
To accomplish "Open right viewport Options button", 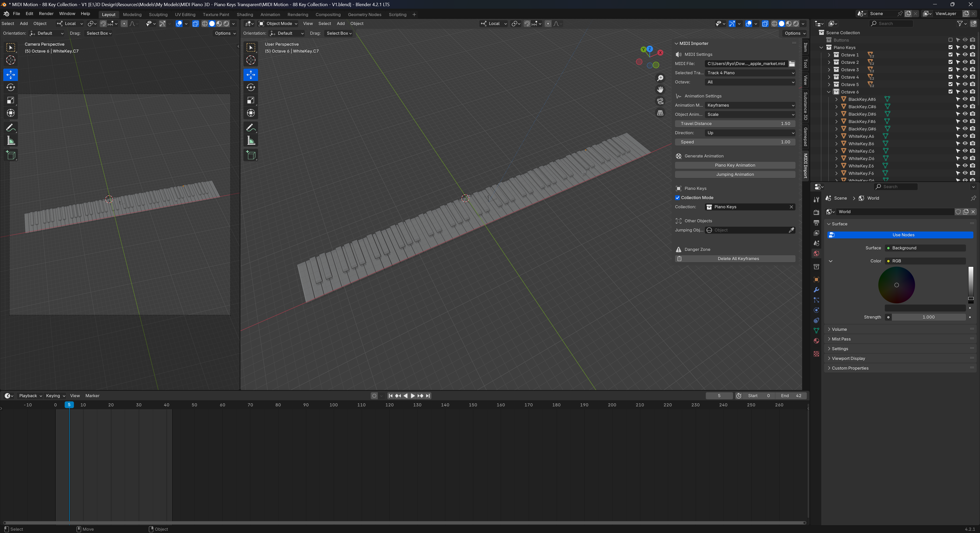I will coord(795,33).
